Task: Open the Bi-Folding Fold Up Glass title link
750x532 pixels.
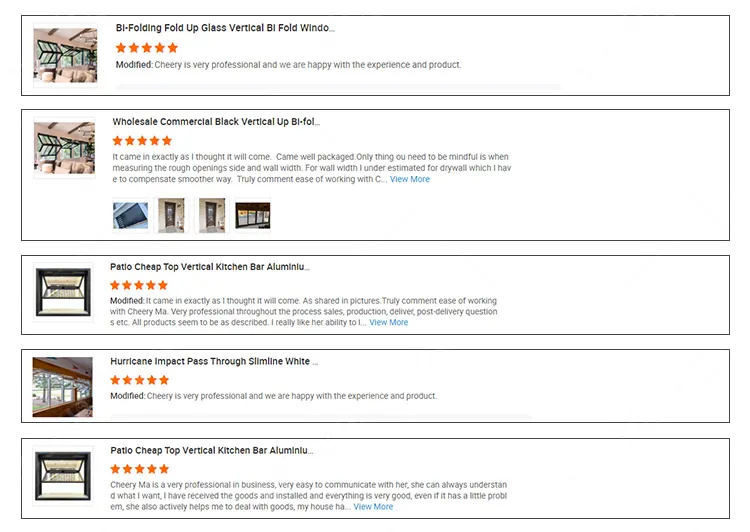Action: pyautogui.click(x=225, y=28)
